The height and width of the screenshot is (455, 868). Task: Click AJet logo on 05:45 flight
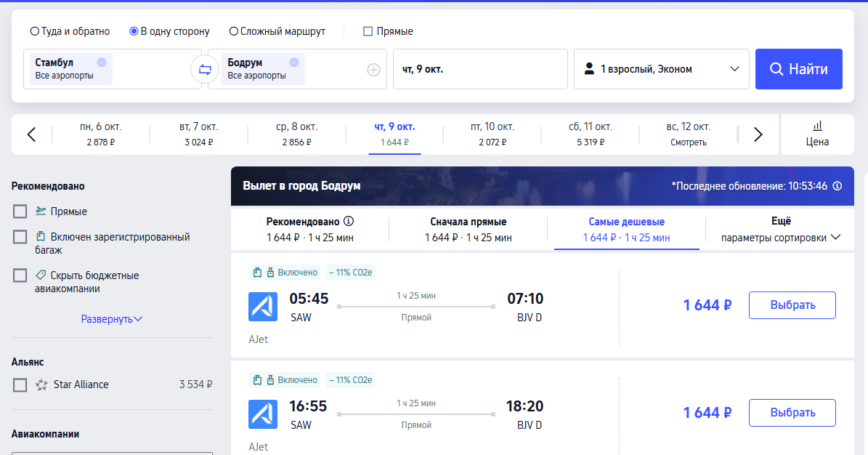pos(263,307)
